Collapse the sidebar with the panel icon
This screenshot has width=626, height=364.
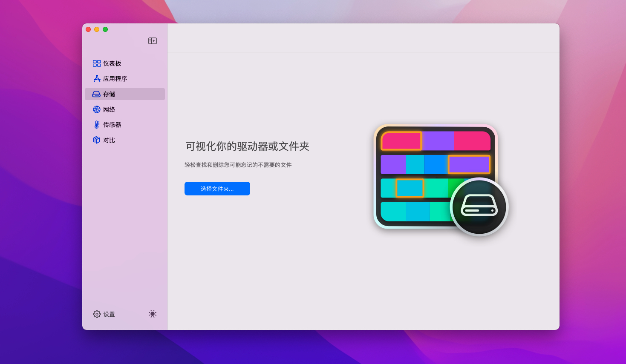point(153,41)
